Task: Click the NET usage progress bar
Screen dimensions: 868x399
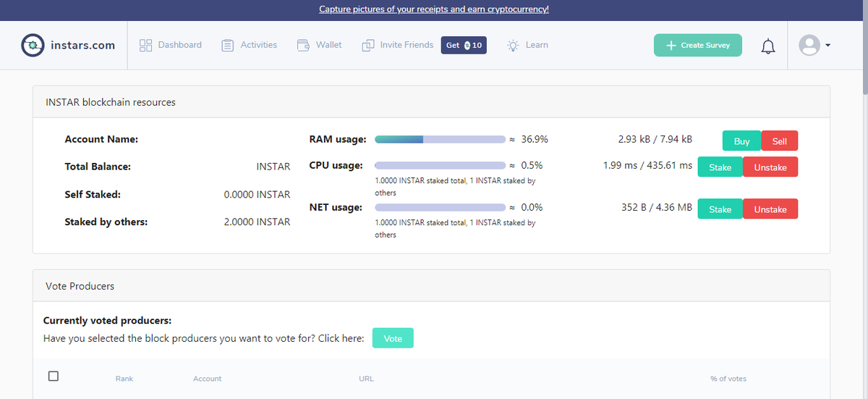Action: click(440, 207)
